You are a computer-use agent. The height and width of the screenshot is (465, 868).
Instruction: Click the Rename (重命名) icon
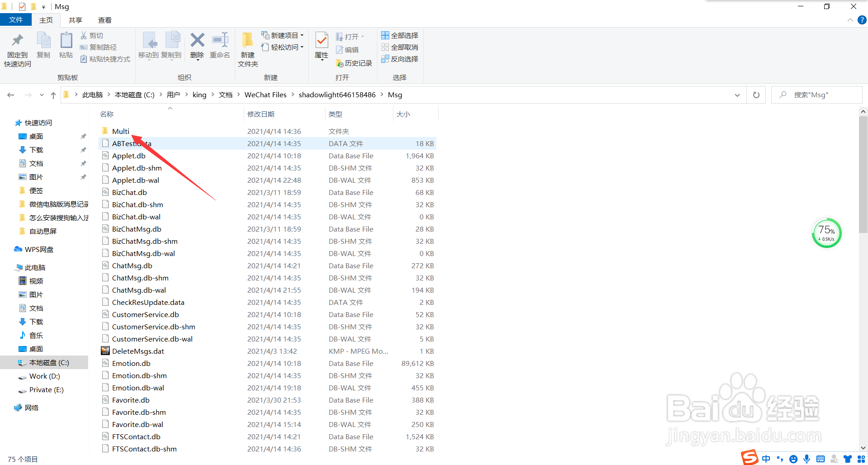coord(220,40)
